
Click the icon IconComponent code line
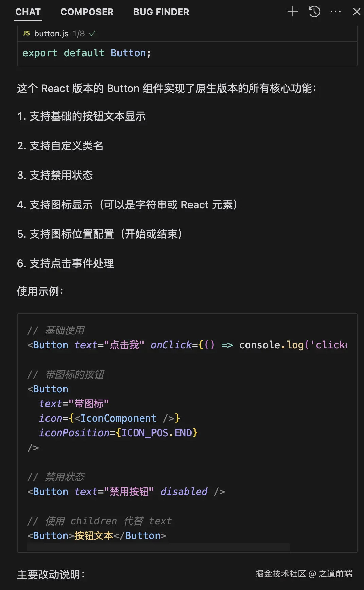click(109, 418)
